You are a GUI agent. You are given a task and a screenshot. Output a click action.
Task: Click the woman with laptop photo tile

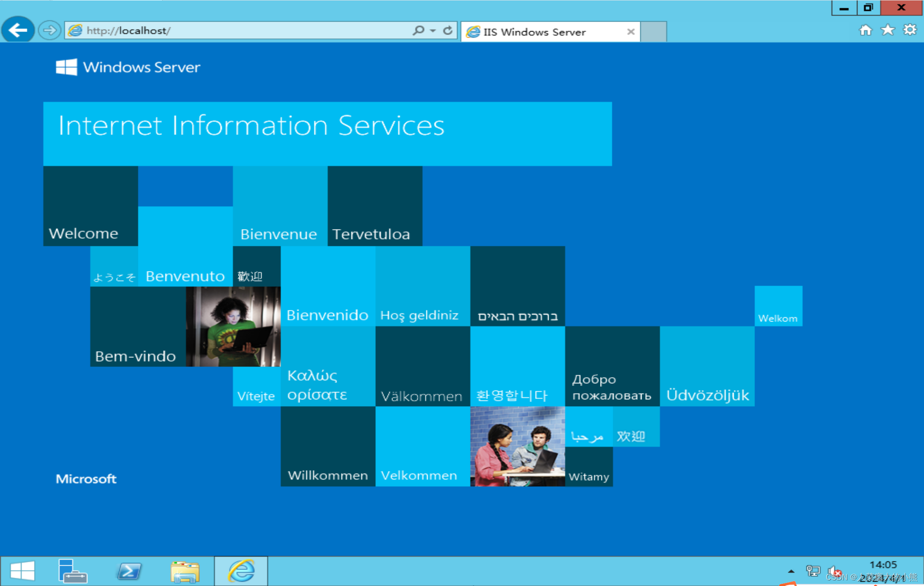[233, 327]
